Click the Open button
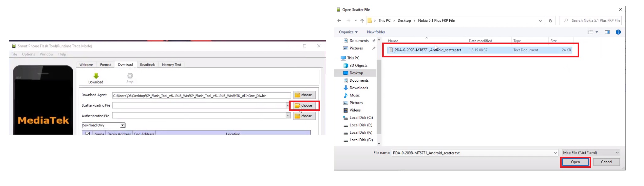This screenshot has width=644, height=186. coord(575,162)
